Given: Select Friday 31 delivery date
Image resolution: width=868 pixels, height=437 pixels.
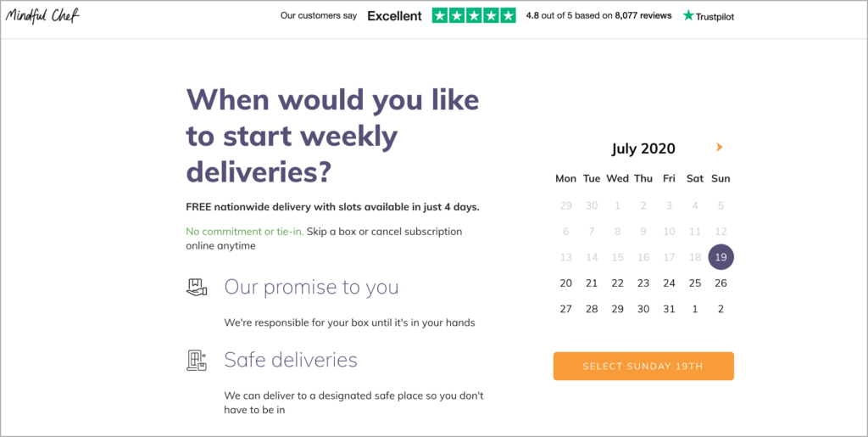Looking at the screenshot, I should (x=670, y=309).
